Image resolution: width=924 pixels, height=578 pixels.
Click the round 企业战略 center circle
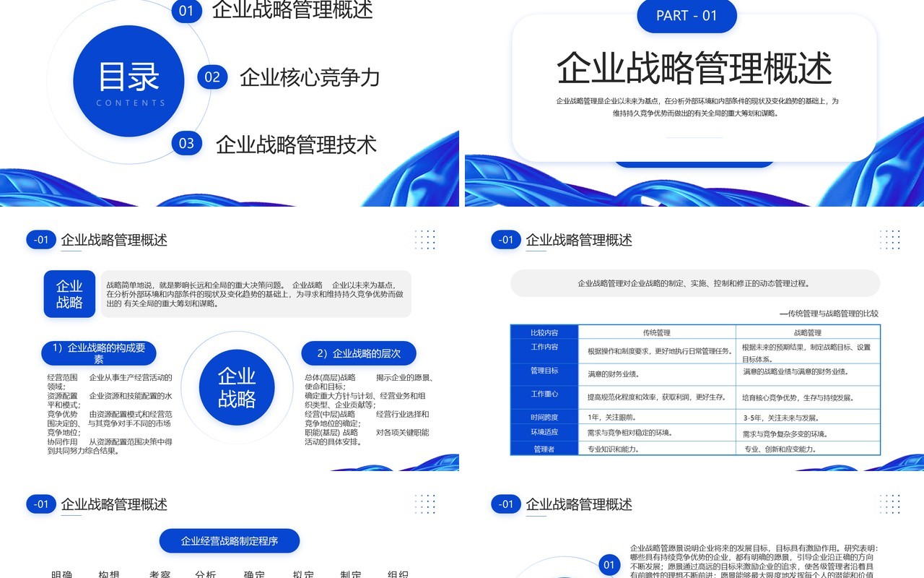[237, 388]
